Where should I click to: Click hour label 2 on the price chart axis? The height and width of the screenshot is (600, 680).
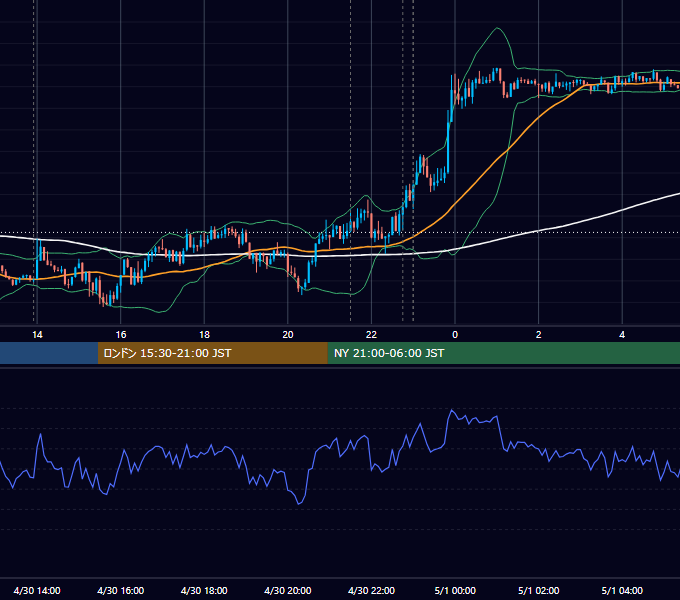(539, 335)
